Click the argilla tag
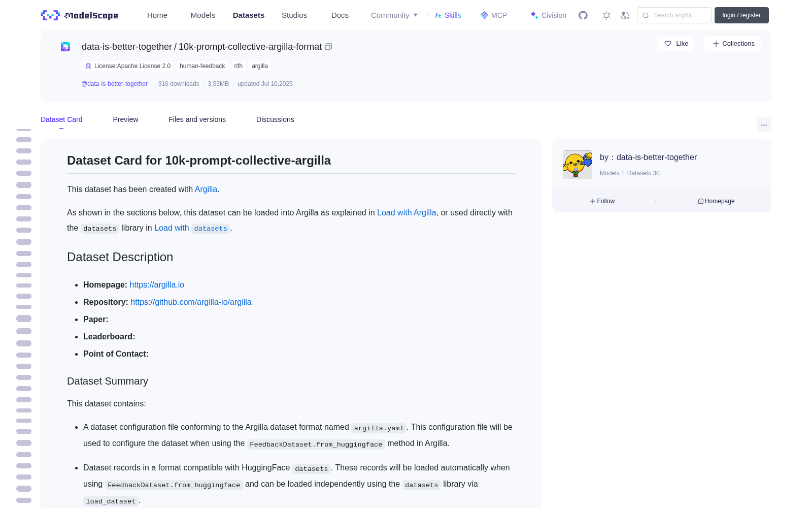812x508 pixels. click(260, 66)
